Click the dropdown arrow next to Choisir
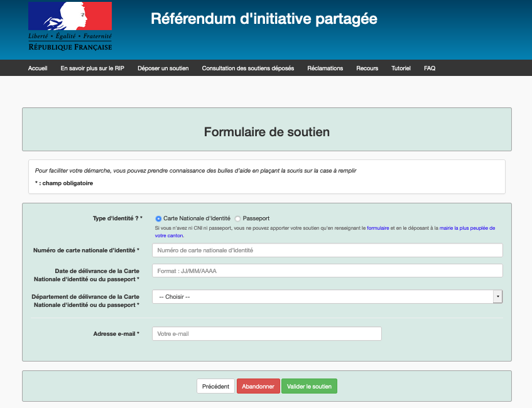This screenshot has height=408, width=532. tap(497, 297)
